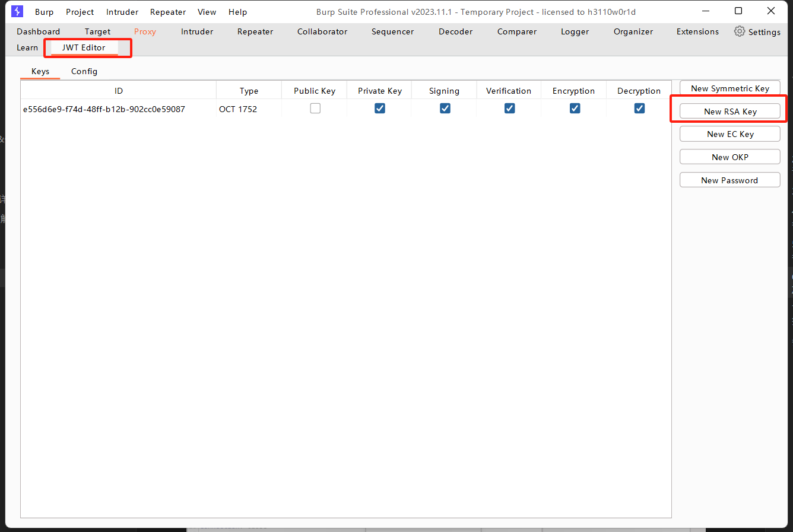The height and width of the screenshot is (532, 793).
Task: Create a New RSA Key
Action: pos(730,112)
